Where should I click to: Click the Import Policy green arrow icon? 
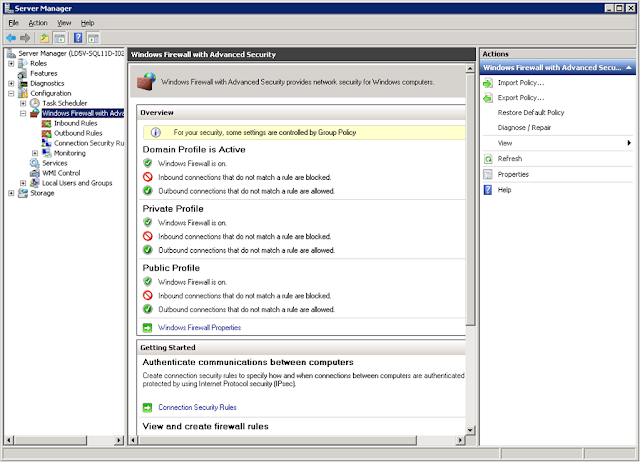[x=488, y=83]
